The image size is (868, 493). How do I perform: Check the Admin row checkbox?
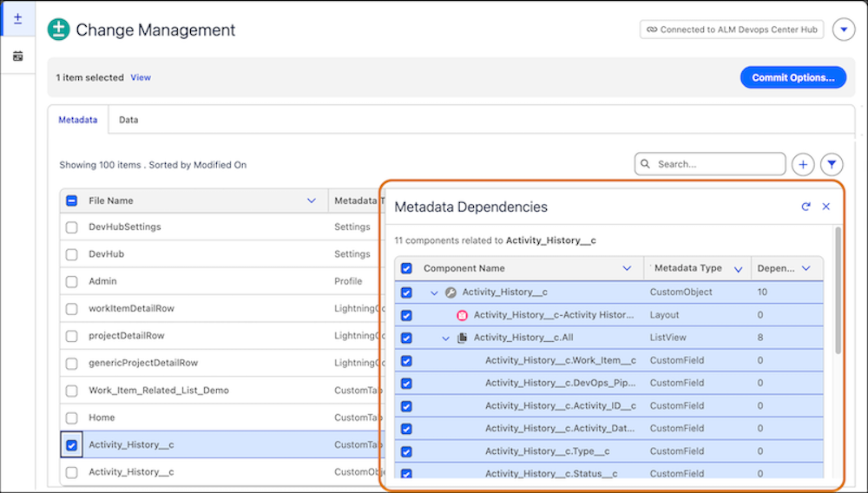71,281
